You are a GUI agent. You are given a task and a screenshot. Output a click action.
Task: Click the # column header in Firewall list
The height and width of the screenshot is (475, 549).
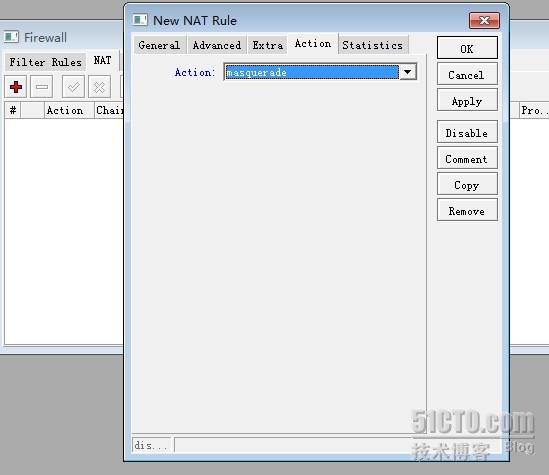tap(13, 110)
